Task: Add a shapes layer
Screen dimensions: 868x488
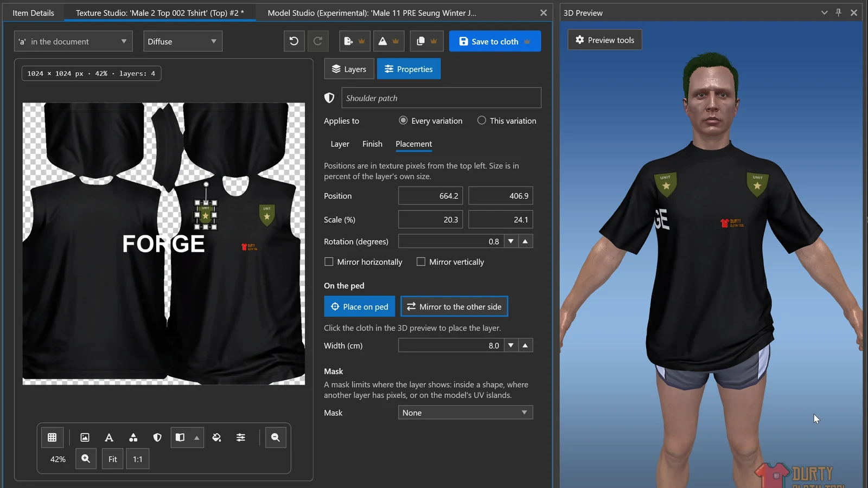Action: tap(133, 438)
